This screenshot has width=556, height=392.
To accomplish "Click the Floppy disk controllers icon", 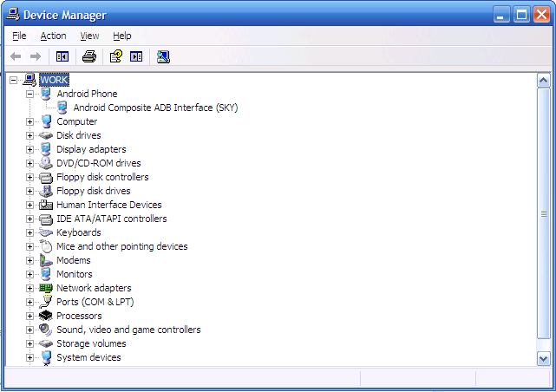I will pyautogui.click(x=46, y=177).
